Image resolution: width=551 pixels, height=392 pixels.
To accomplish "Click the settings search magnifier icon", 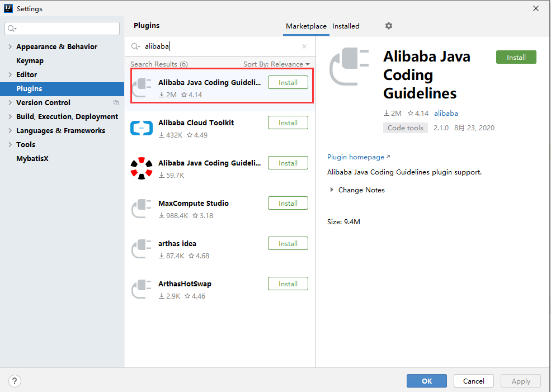I will point(12,29).
